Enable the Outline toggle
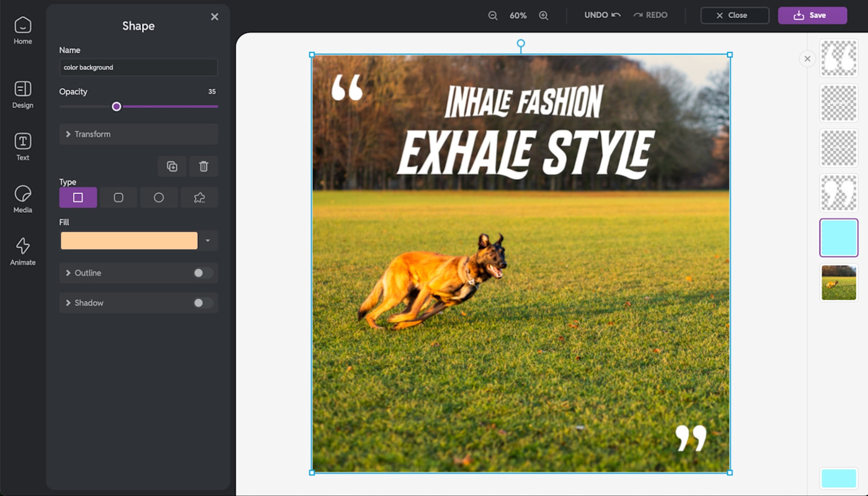 [202, 273]
